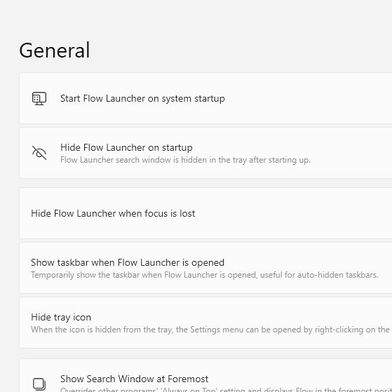Image resolution: width=392 pixels, height=392 pixels.
Task: Click 'Hide Flow Launcher on startup' label
Action: point(126,147)
